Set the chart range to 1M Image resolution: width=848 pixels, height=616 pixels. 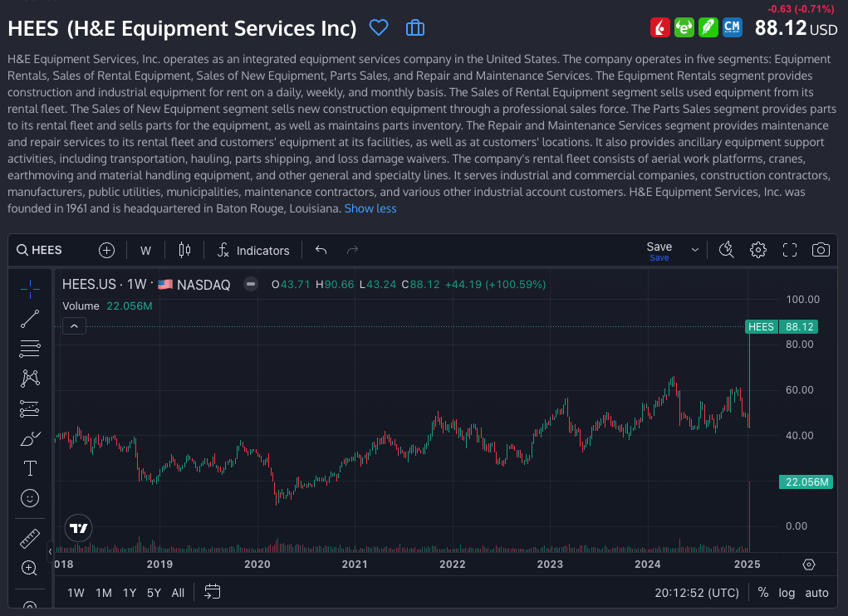coord(103,593)
